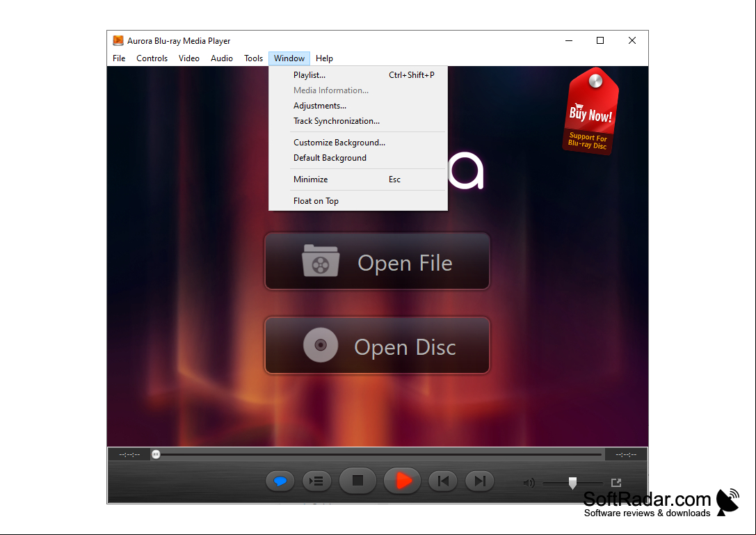Open the Video menu

(x=189, y=58)
